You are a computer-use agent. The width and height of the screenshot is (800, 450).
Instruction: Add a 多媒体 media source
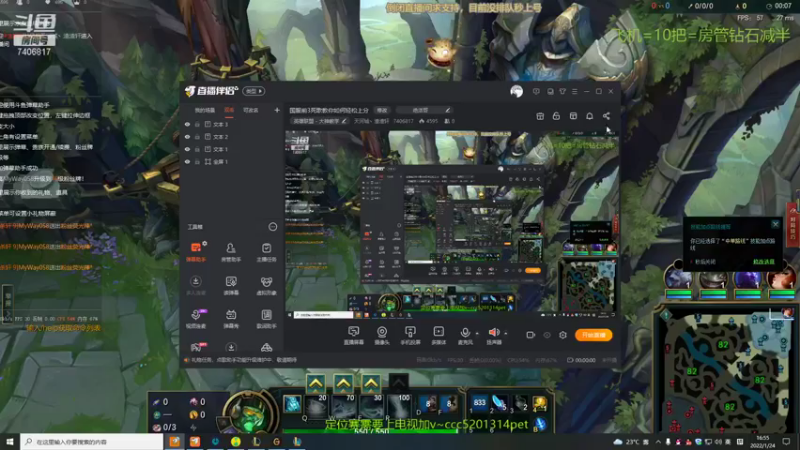[x=438, y=336]
